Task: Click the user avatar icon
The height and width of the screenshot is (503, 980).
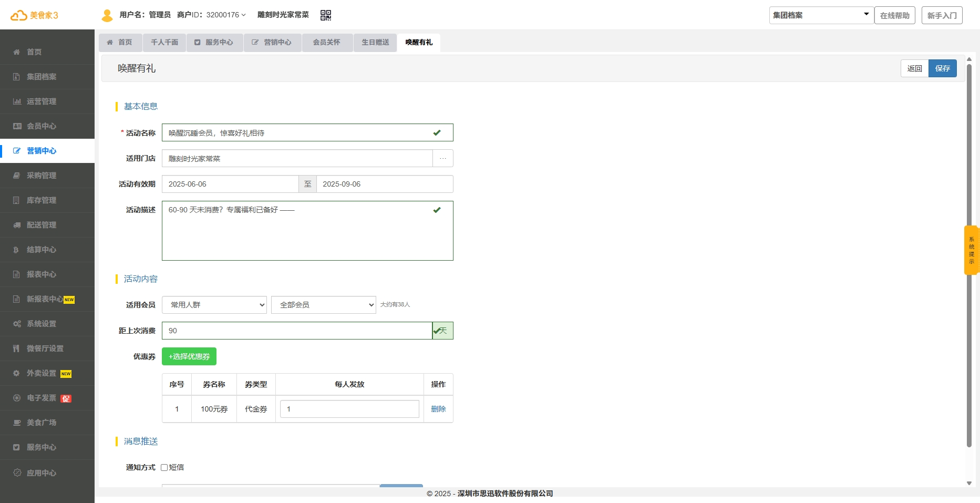Action: (107, 15)
